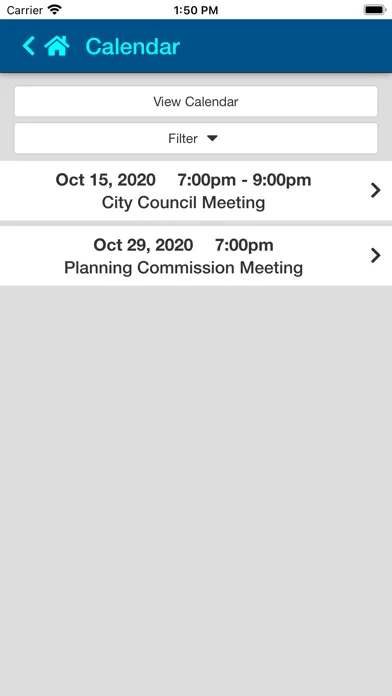Select the Calendar header title
Image resolution: width=392 pixels, height=696 pixels.
pyautogui.click(x=133, y=46)
